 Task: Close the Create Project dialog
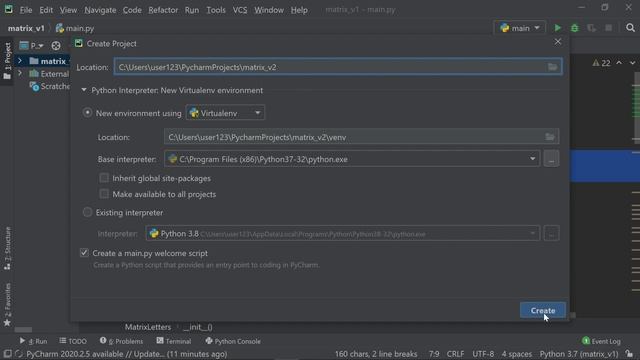click(x=558, y=42)
